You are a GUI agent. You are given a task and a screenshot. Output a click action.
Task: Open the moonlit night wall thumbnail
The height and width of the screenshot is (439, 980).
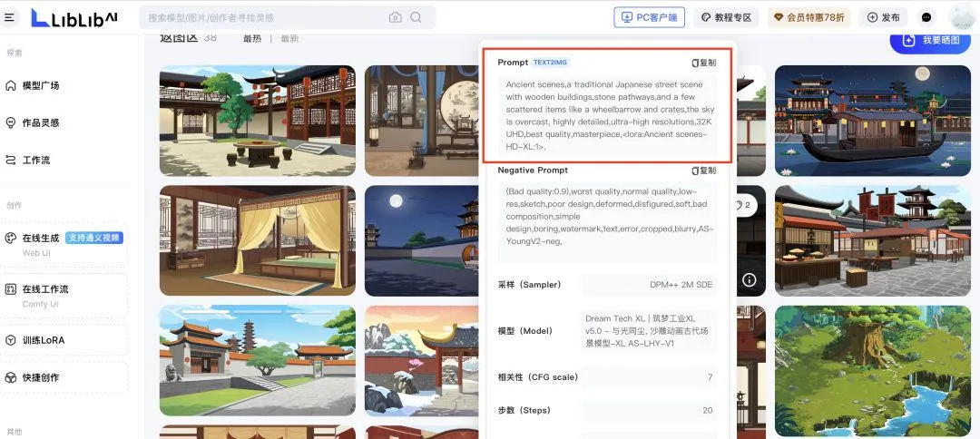tap(422, 240)
